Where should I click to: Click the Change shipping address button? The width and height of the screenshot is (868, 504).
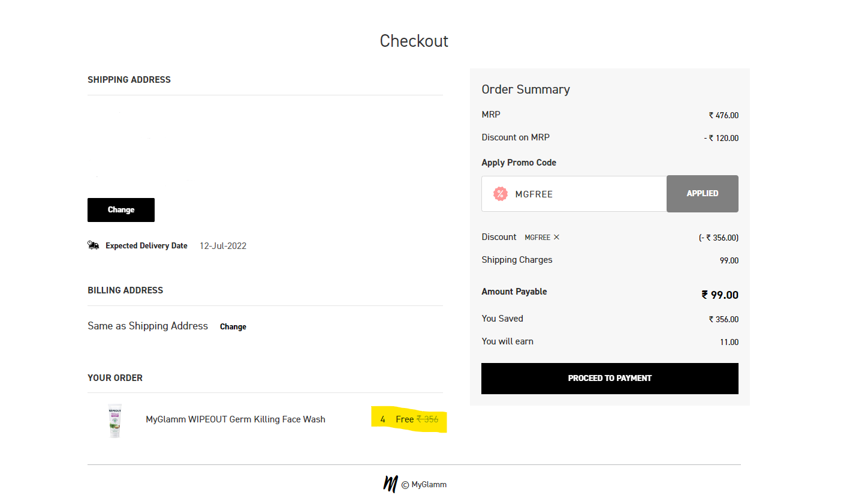[121, 210]
